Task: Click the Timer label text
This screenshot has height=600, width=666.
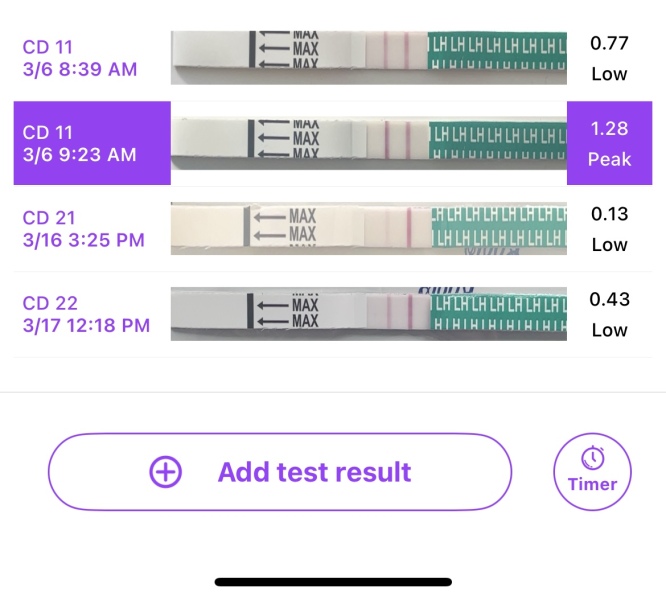Action: [x=593, y=485]
